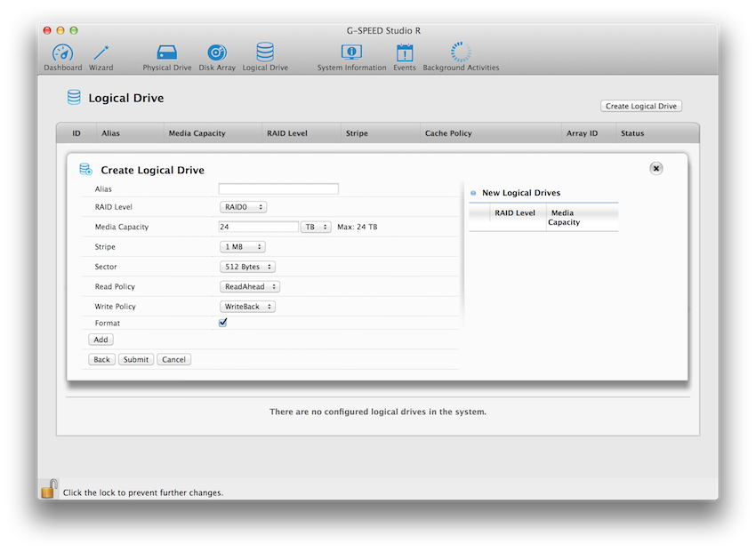Close the Create Logical Drive panel

pyautogui.click(x=655, y=169)
